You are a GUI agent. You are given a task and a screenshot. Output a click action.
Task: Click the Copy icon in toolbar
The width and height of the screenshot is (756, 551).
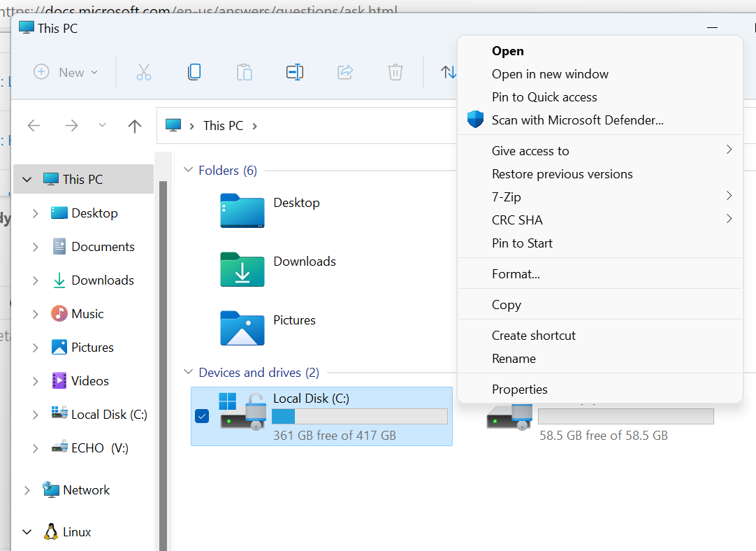click(x=194, y=72)
